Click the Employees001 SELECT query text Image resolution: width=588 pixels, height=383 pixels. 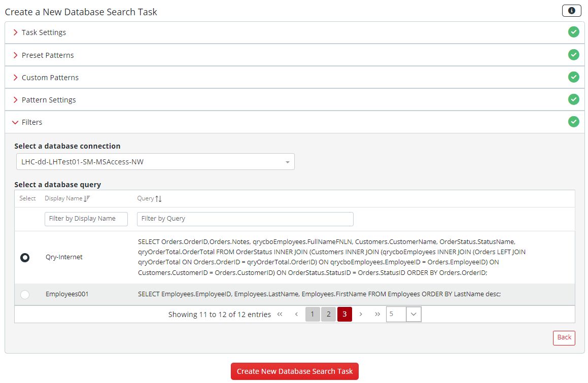pyautogui.click(x=320, y=294)
